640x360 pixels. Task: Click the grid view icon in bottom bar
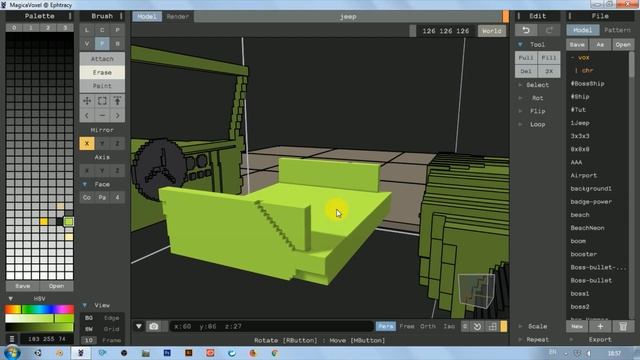pos(492,327)
